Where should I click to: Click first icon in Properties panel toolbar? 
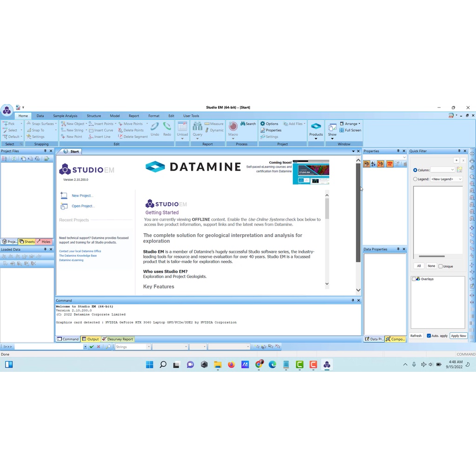point(366,164)
